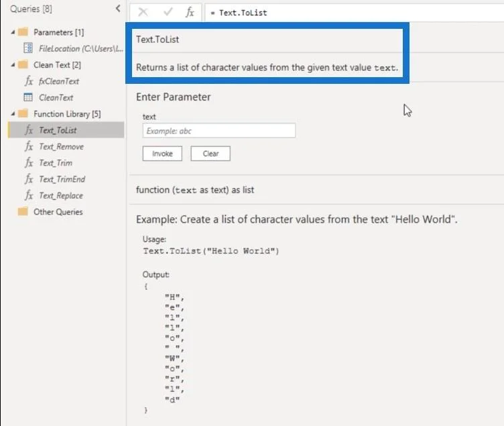Click the Output: label
This screenshot has height=426, width=504.
[x=156, y=274]
